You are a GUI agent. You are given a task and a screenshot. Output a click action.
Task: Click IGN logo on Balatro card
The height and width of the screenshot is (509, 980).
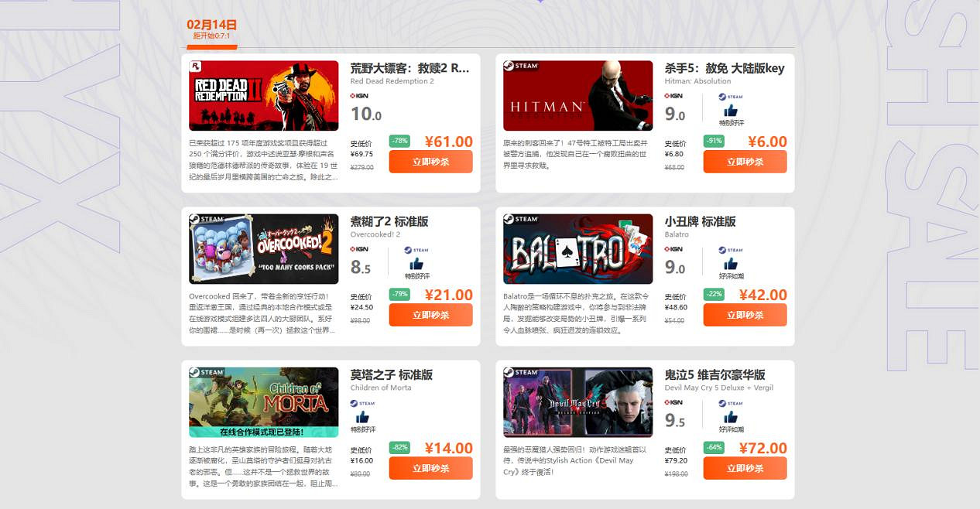(x=673, y=249)
